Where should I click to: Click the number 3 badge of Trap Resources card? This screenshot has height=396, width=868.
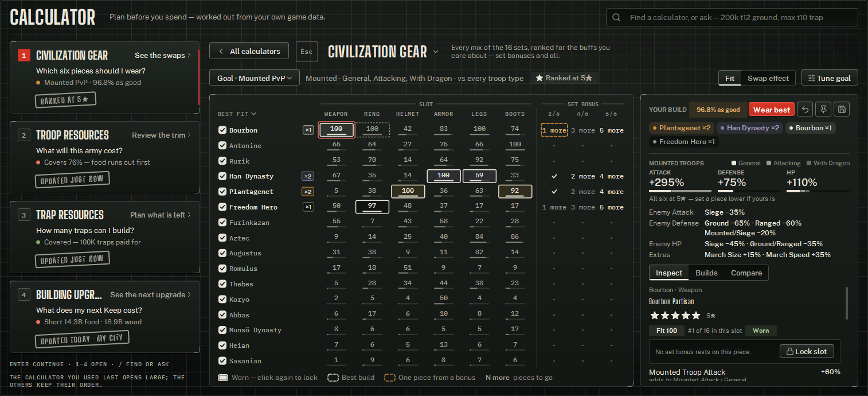coord(24,215)
